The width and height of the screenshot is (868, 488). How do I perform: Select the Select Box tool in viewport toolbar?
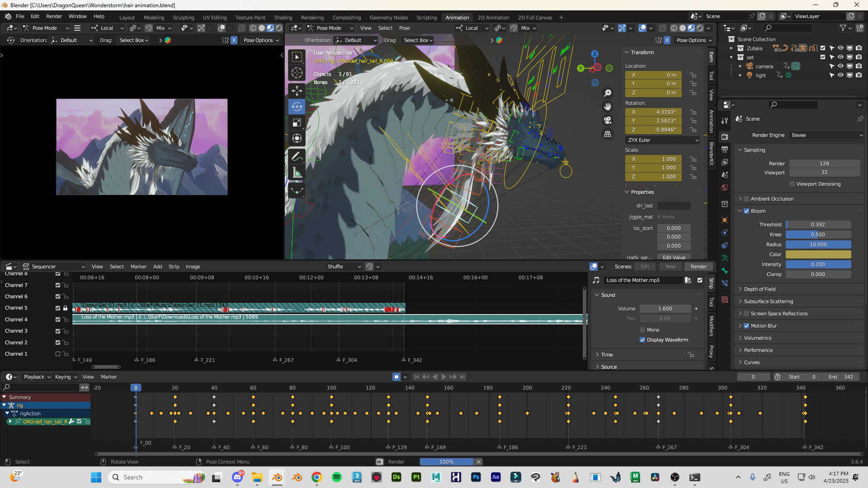click(297, 57)
